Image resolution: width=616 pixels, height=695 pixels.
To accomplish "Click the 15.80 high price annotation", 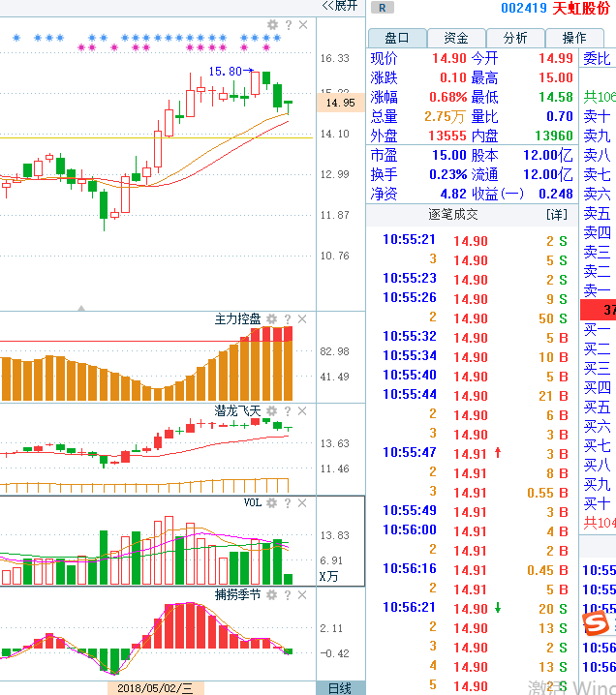I will 226,72.
